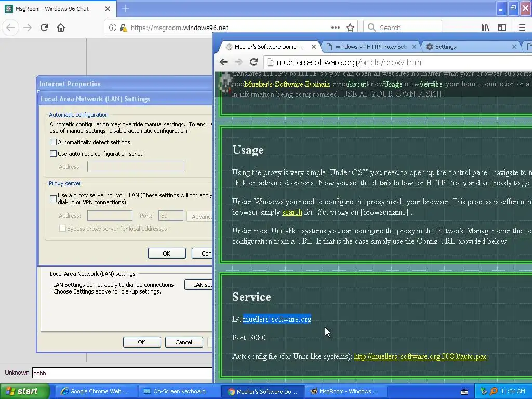Click the MsgRoom chat message input
Viewport: 532px width, 399px height.
(122, 373)
